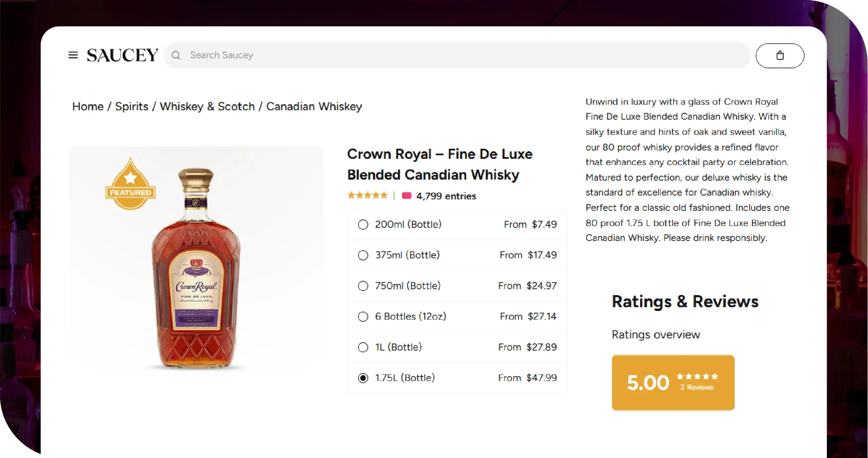Click the Saucey logo
The image size is (868, 458).
tap(122, 55)
